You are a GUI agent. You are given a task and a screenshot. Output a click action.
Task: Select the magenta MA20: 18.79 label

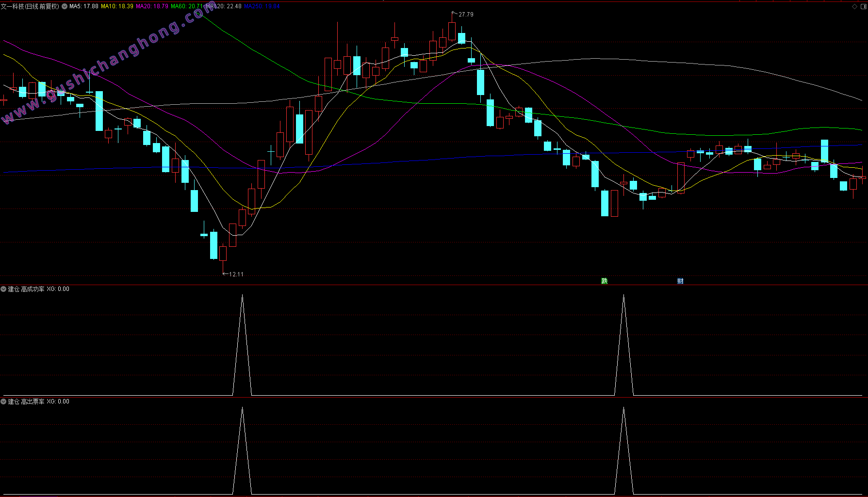[152, 6]
